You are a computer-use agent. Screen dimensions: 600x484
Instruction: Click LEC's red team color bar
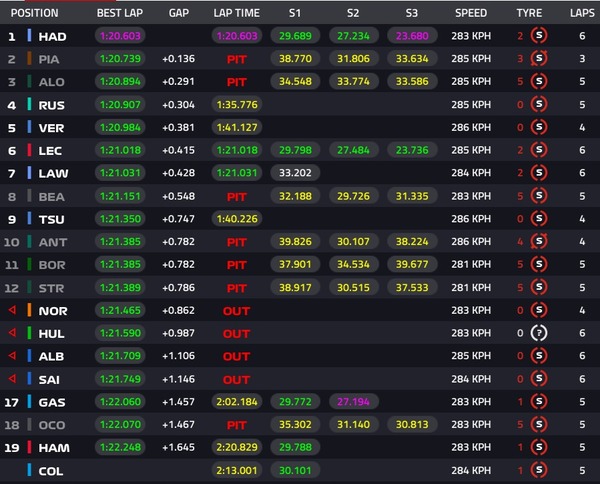pos(29,150)
